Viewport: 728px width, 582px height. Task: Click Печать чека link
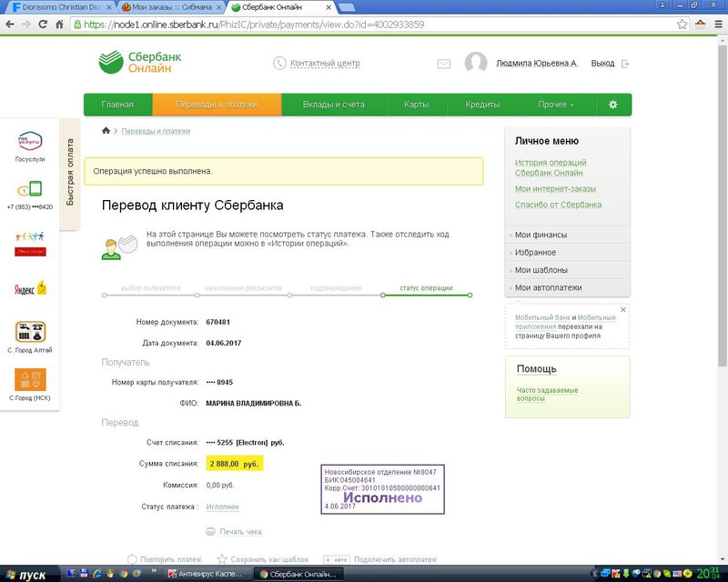[x=240, y=531]
